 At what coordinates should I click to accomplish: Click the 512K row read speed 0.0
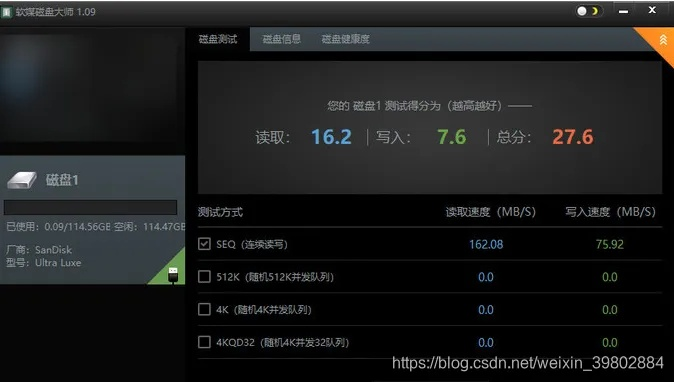(x=486, y=277)
